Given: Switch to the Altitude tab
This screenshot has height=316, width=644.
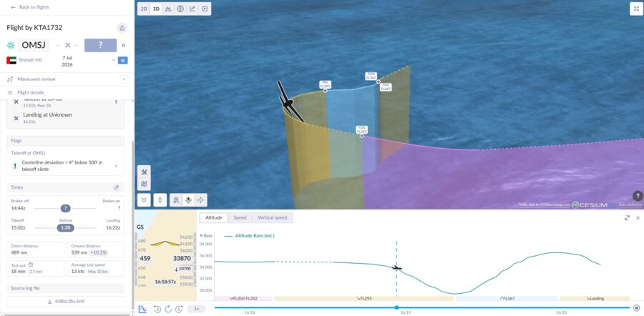Looking at the screenshot, I should coord(213,217).
